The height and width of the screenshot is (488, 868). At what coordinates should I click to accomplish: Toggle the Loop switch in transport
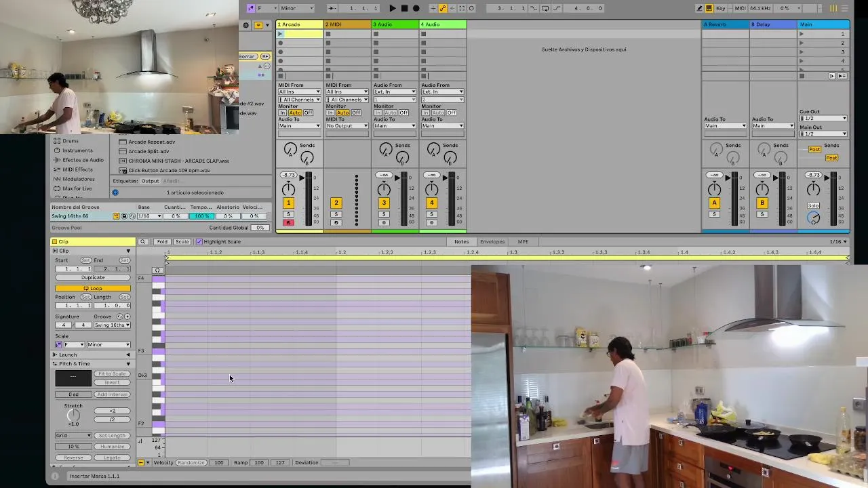[x=545, y=8]
